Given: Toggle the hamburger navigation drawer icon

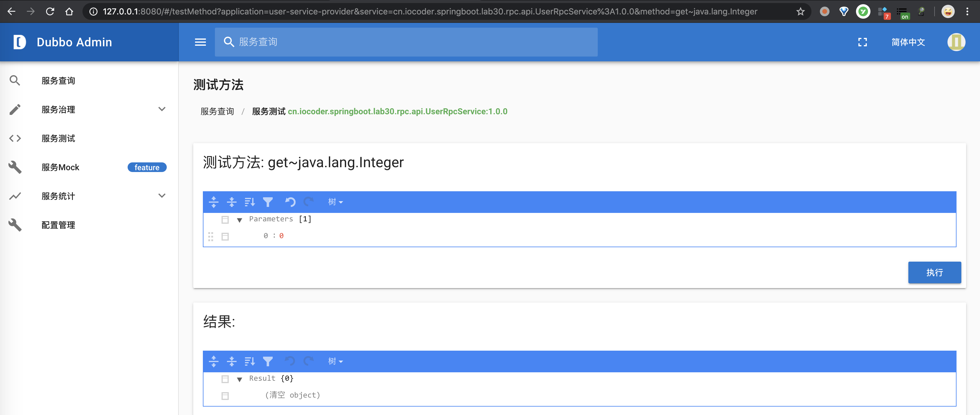Looking at the screenshot, I should click(200, 42).
